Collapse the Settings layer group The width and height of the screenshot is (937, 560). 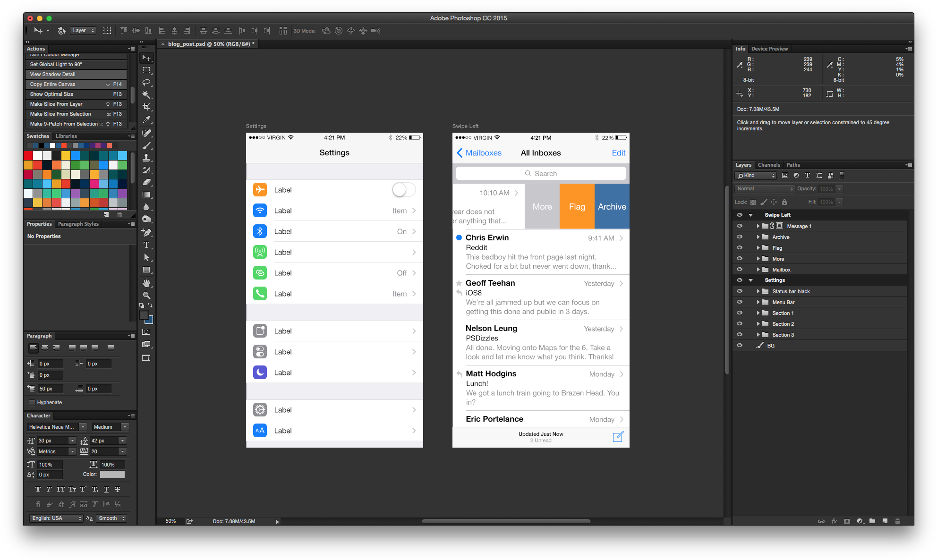750,280
